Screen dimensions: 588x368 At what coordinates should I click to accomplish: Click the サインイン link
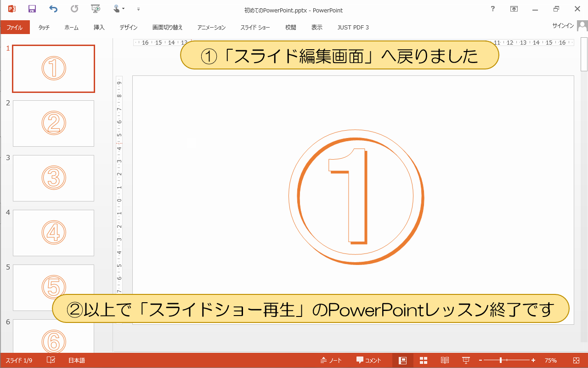[563, 26]
